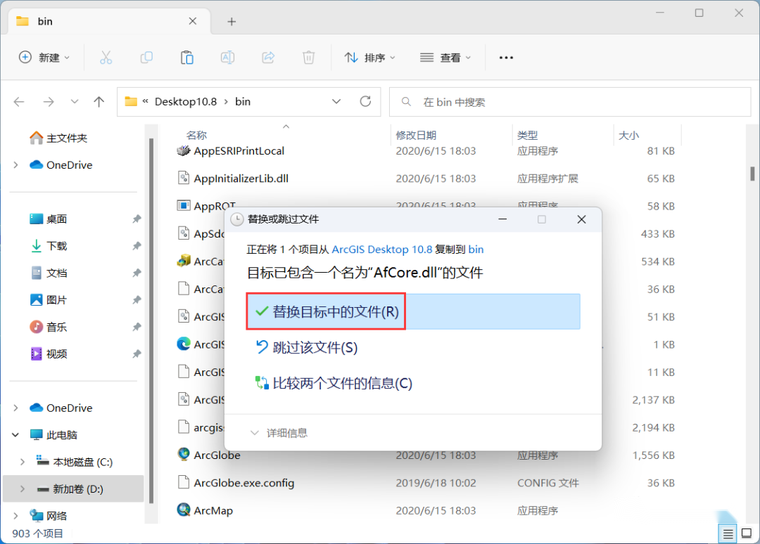Click the Delete trash icon
Screen dimensions: 760x544
point(308,58)
